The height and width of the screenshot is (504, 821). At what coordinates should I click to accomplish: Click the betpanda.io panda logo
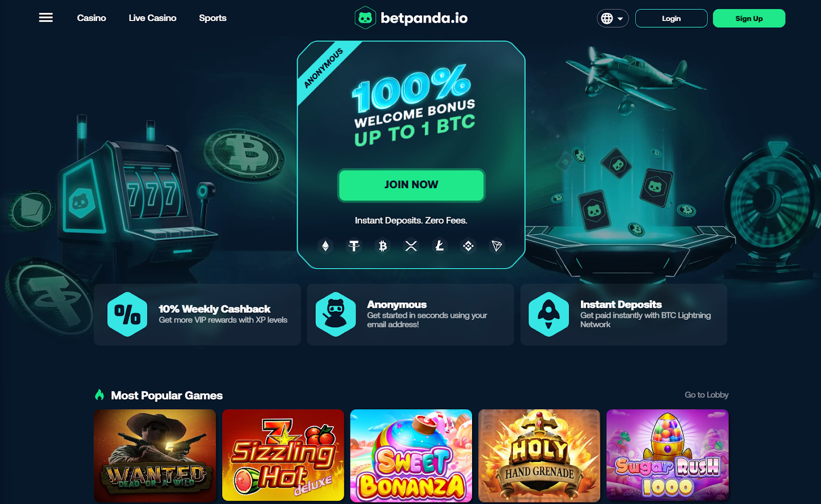tap(365, 18)
